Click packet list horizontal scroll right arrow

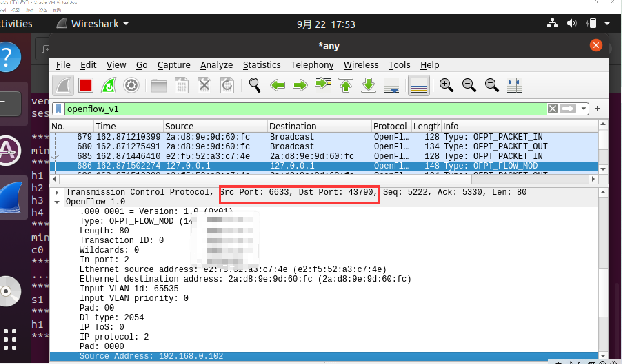coord(593,179)
